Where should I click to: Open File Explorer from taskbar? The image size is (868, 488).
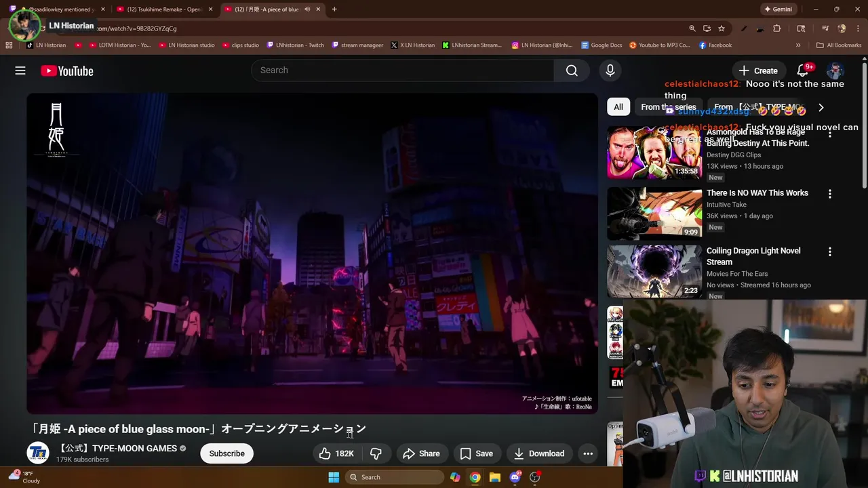[494, 477]
